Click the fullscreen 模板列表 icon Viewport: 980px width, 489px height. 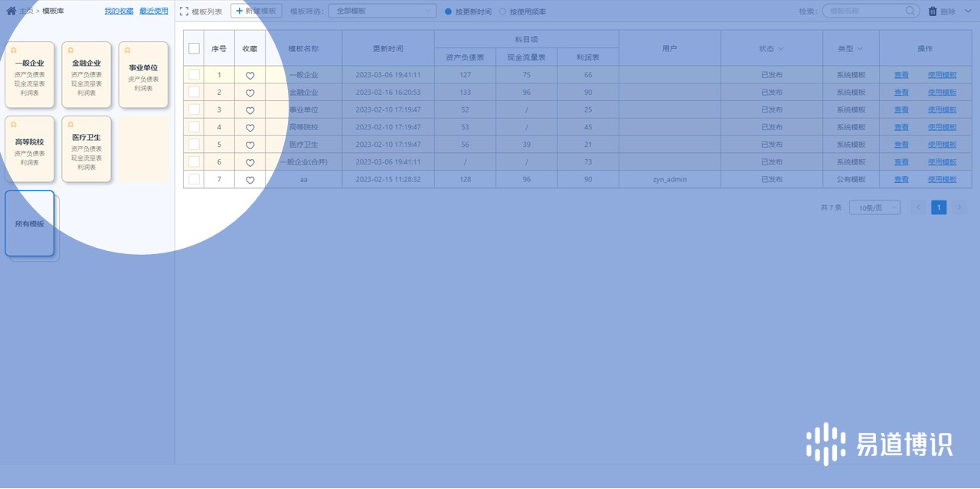[x=184, y=11]
